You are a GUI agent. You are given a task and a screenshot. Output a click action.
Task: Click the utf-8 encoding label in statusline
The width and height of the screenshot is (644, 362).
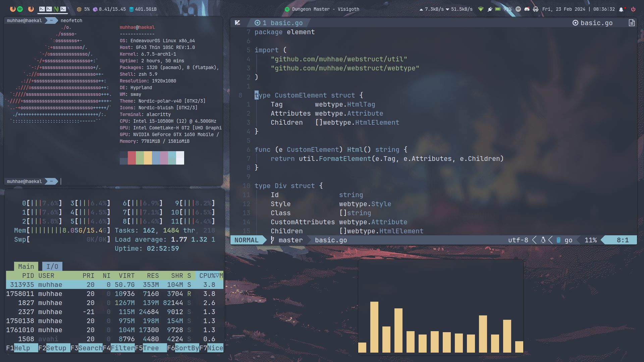(x=518, y=240)
